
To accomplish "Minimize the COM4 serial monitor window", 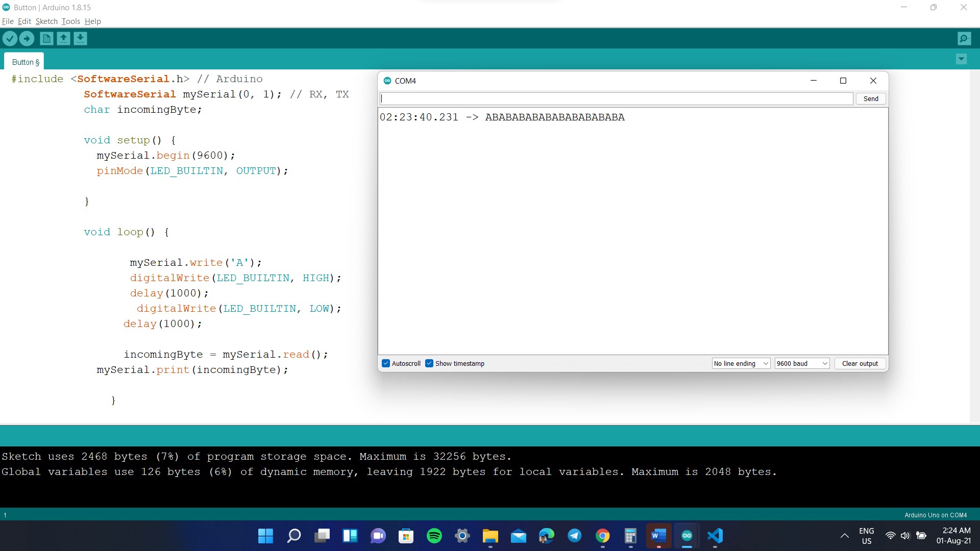I will tap(814, 81).
